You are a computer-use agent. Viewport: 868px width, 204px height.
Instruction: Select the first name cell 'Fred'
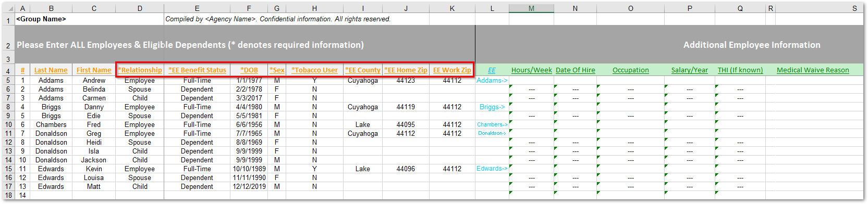point(94,124)
